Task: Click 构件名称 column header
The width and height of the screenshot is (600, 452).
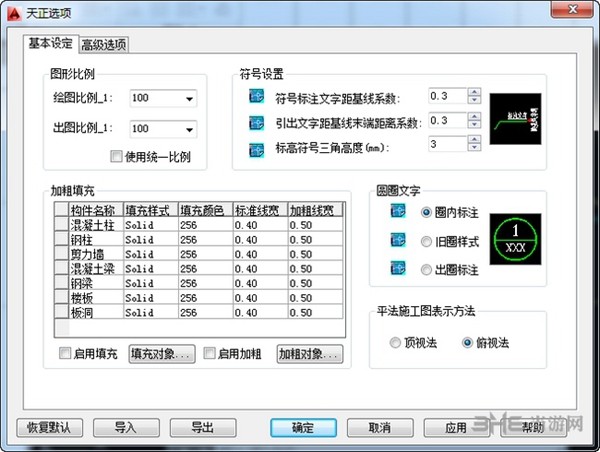Action: 96,210
